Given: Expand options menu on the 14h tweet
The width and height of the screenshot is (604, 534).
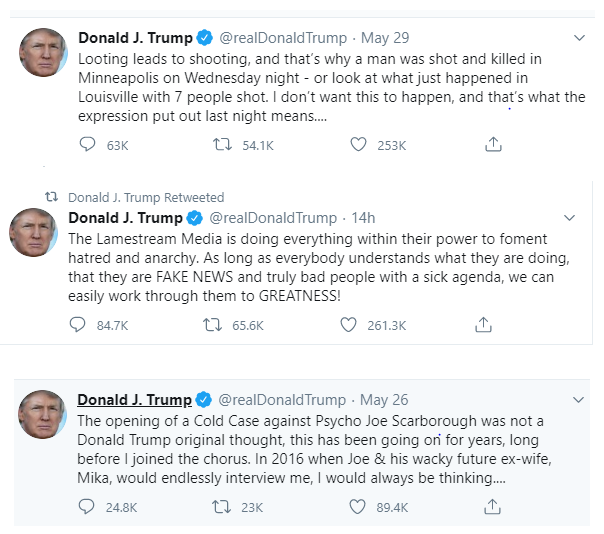Looking at the screenshot, I should click(569, 218).
